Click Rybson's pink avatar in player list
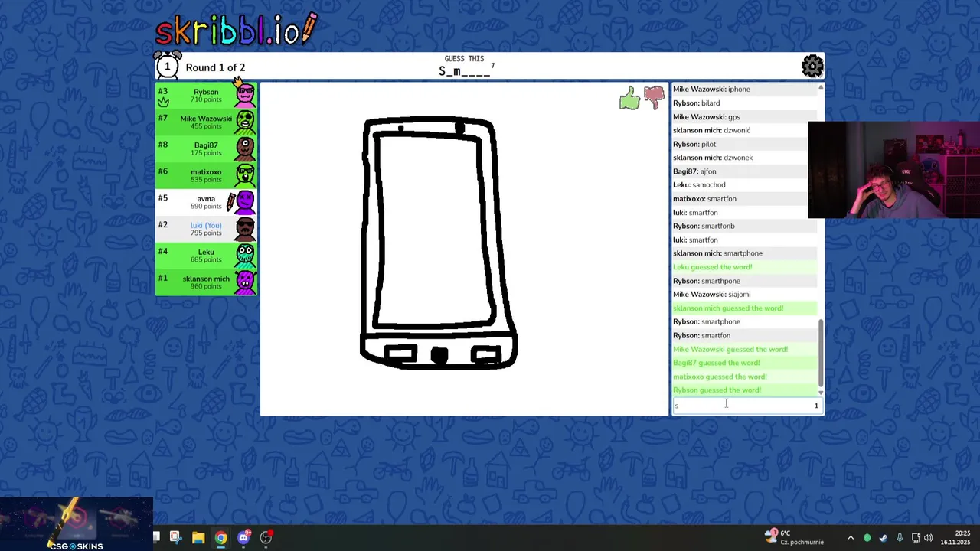980x551 pixels. click(245, 95)
